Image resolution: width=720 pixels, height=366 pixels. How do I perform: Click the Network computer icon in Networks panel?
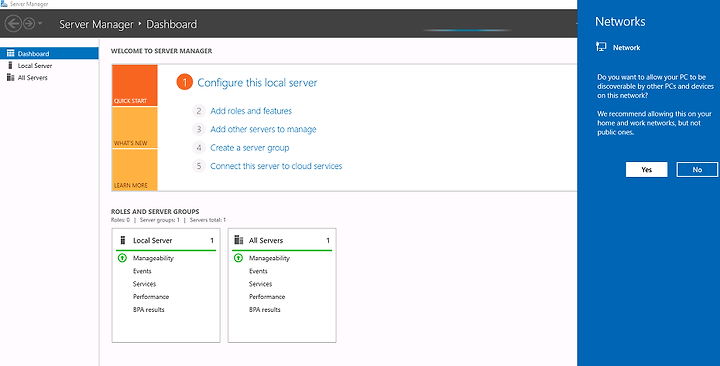pos(601,47)
